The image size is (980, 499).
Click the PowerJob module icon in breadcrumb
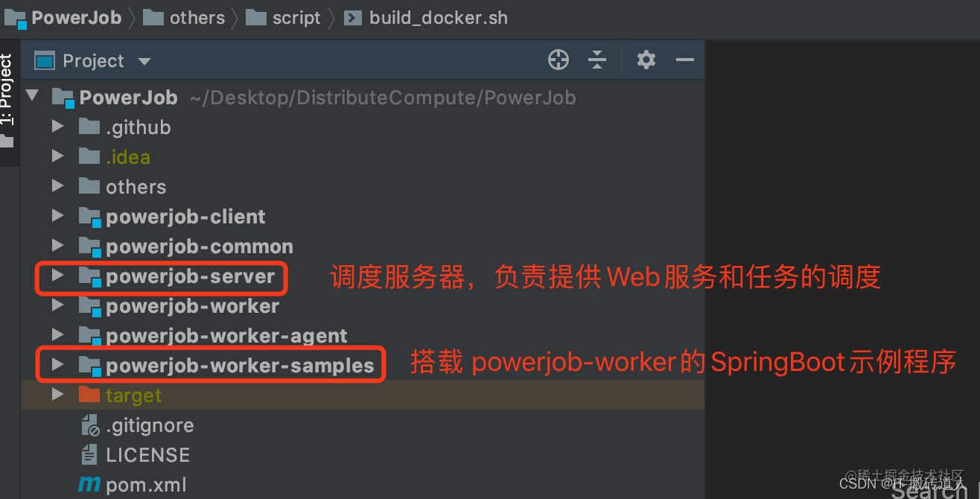point(16,19)
